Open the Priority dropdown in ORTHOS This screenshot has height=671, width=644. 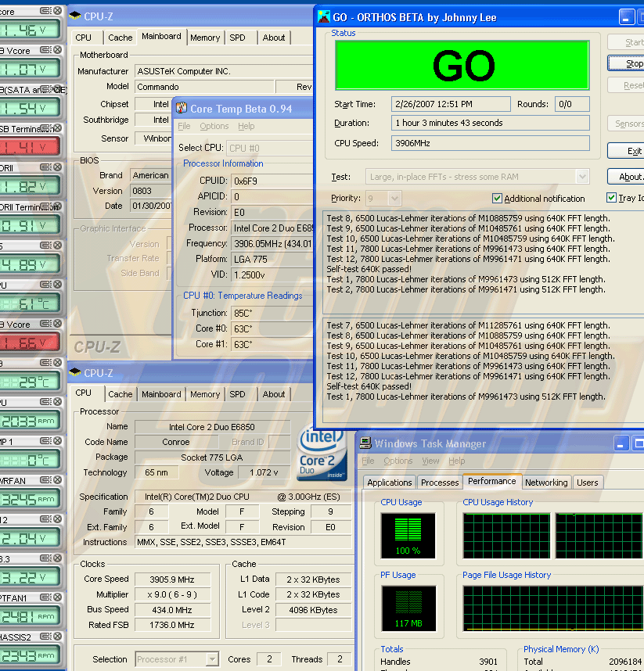(394, 198)
